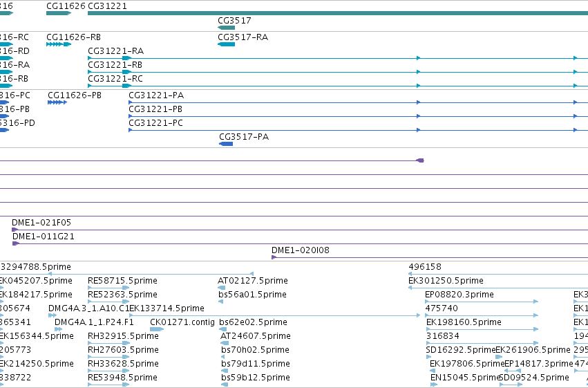
Task: Select the CG11626 gene label
Action: coord(66,6)
